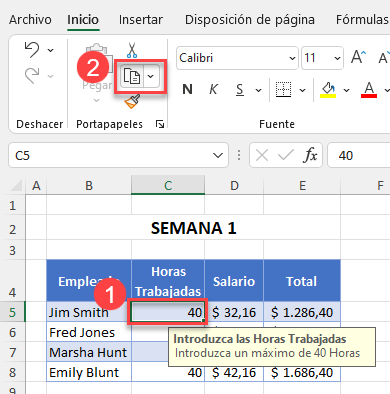Open the Archivo tab

click(30, 20)
